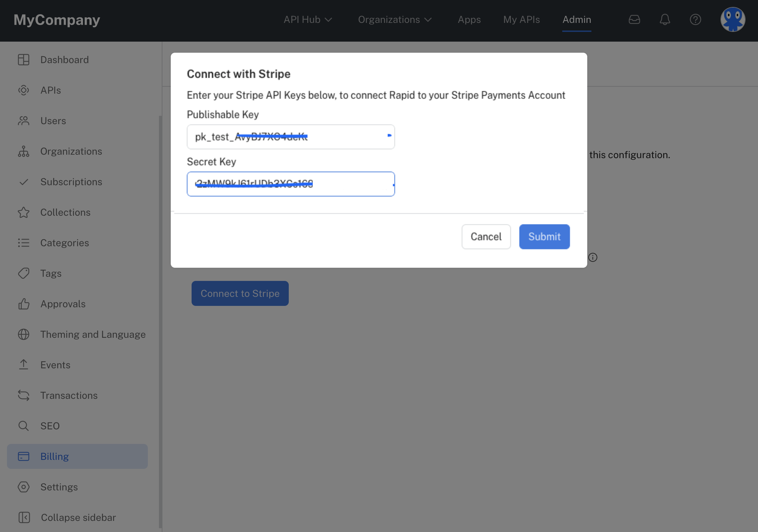Image resolution: width=758 pixels, height=532 pixels.
Task: Open the inbox icon in top bar
Action: (634, 19)
